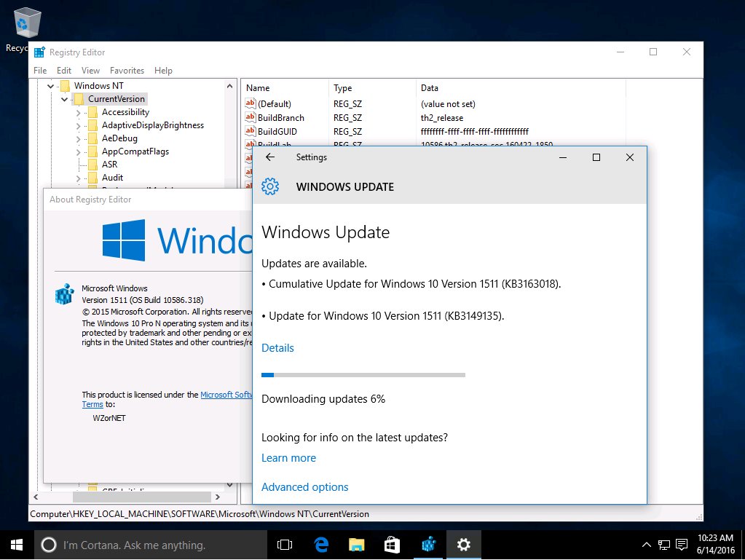
Task: Open Advanced options in Windows Update
Action: [x=304, y=487]
